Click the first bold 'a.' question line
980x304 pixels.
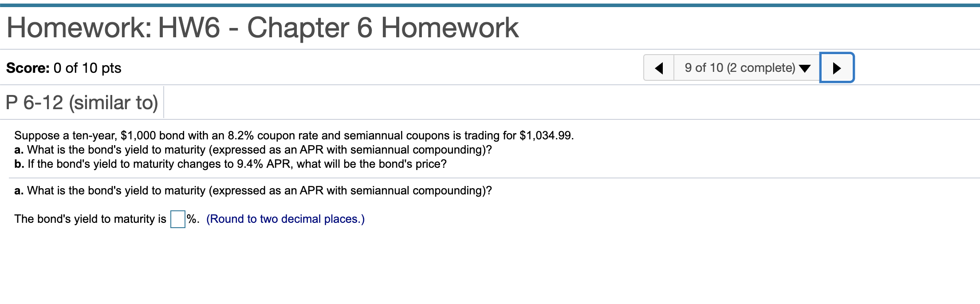click(253, 150)
